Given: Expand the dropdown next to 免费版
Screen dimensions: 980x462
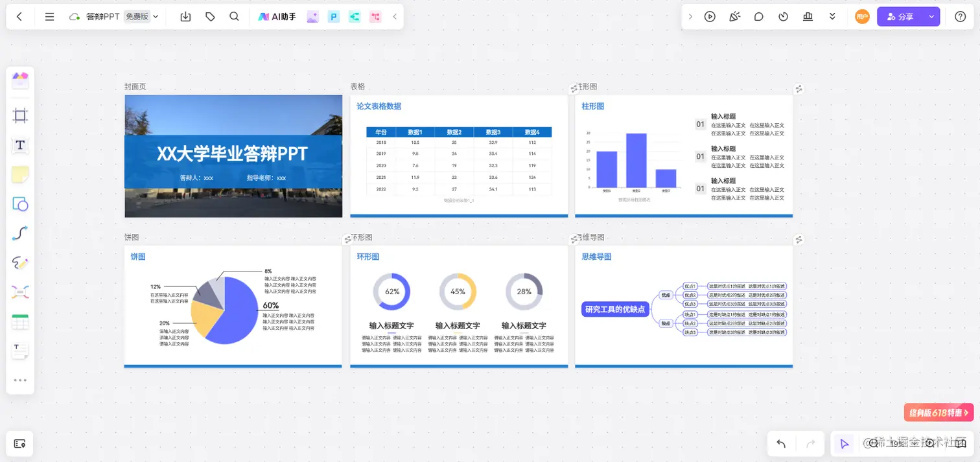Looking at the screenshot, I should (x=156, y=17).
